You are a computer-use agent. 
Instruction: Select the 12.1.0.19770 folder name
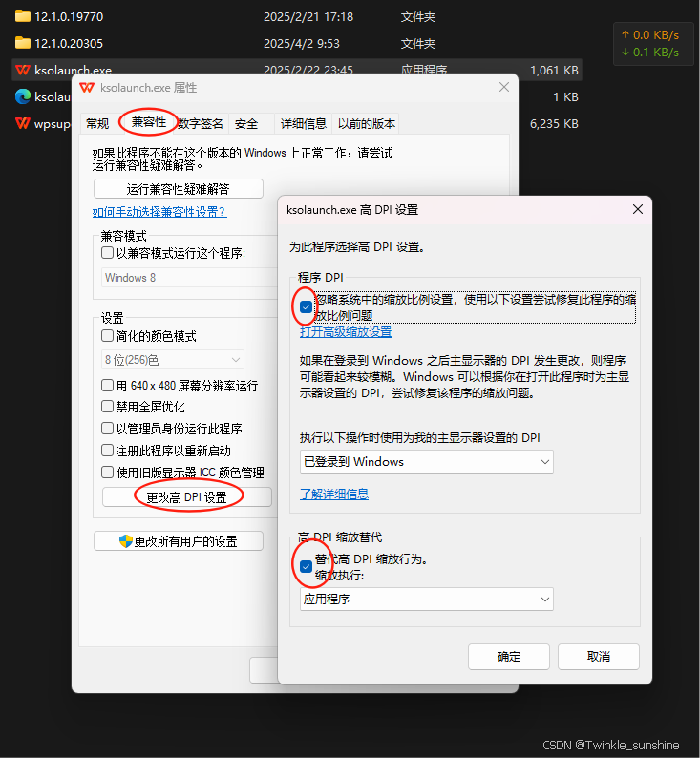pos(69,17)
